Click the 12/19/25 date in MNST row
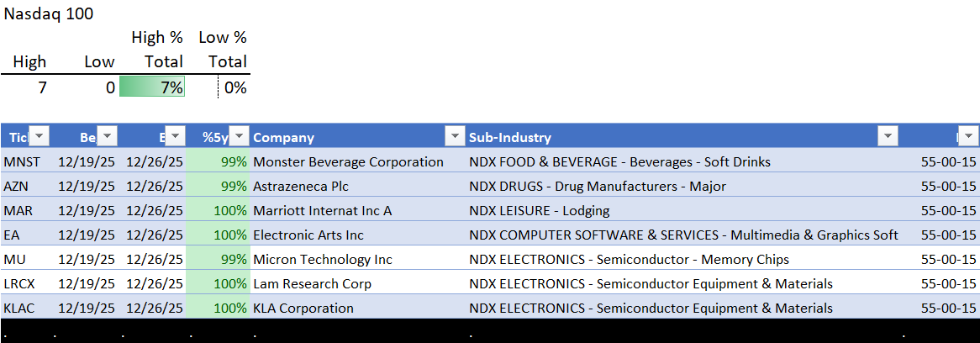Screen dimensions: 980x343 [x=87, y=162]
